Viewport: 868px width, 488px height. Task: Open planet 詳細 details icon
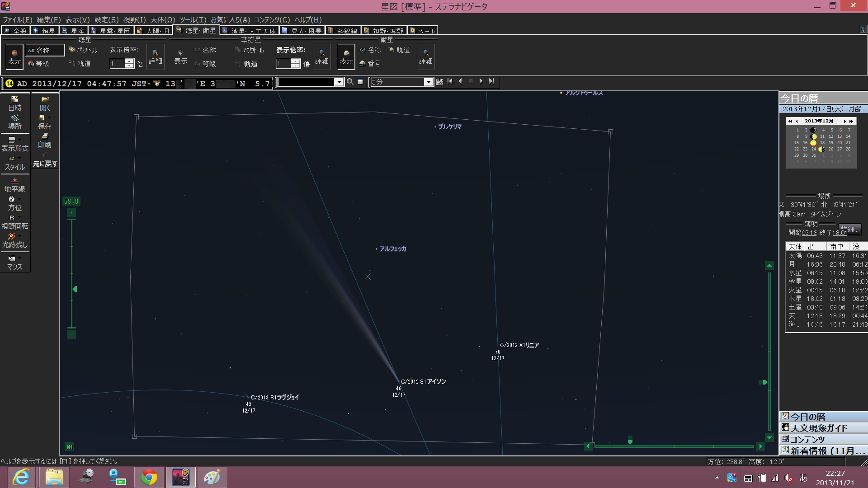155,56
